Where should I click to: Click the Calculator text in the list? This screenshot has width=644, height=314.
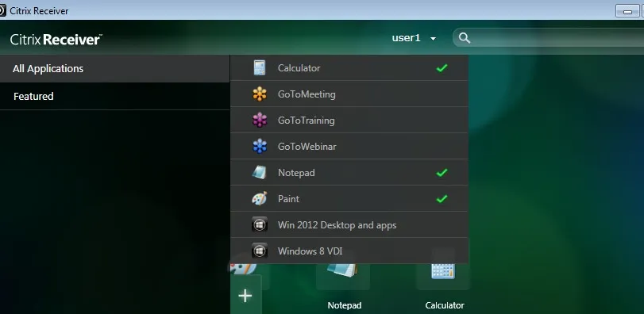[x=299, y=68]
